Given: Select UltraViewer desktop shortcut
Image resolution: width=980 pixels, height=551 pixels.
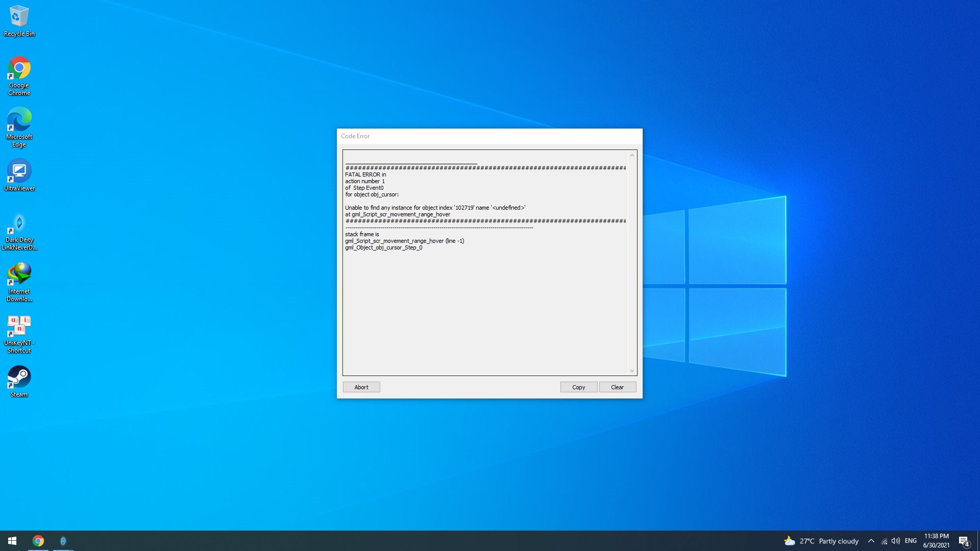Looking at the screenshot, I should [19, 171].
